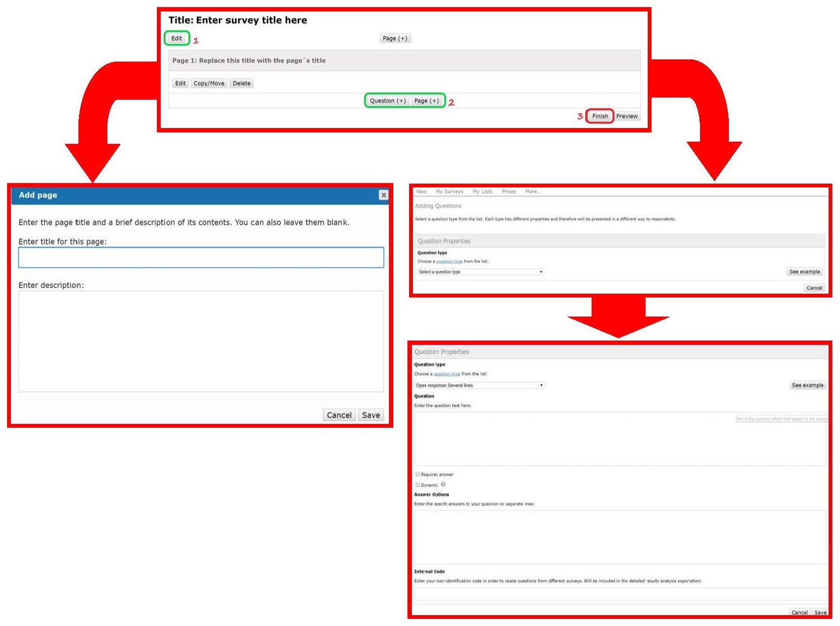This screenshot has width=840, height=626.
Task: Focus the page title input field
Action: pos(201,258)
